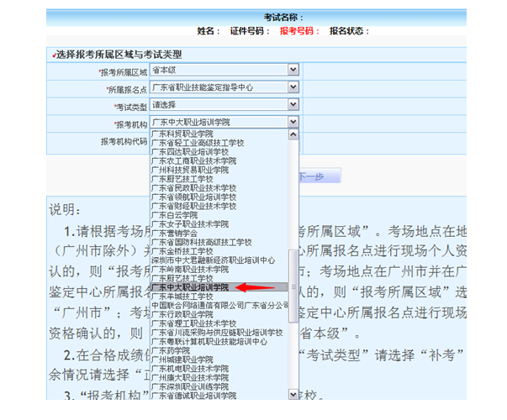The image size is (507, 420).
Task: Select highlighted 广东中大职业培训学院 list option
Action: coord(219,287)
